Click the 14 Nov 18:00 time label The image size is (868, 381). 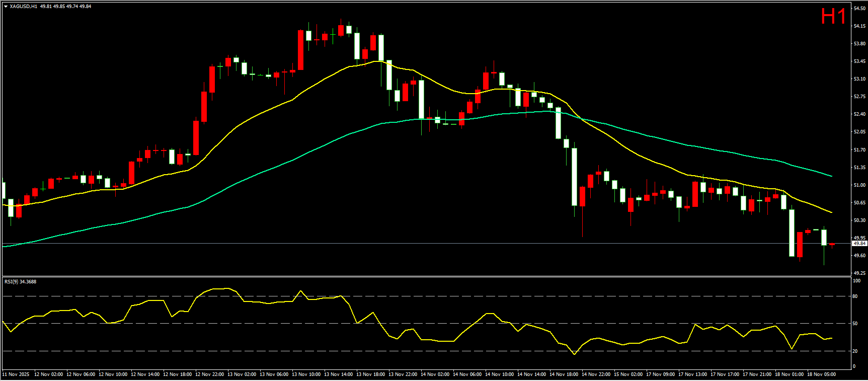tap(564, 374)
